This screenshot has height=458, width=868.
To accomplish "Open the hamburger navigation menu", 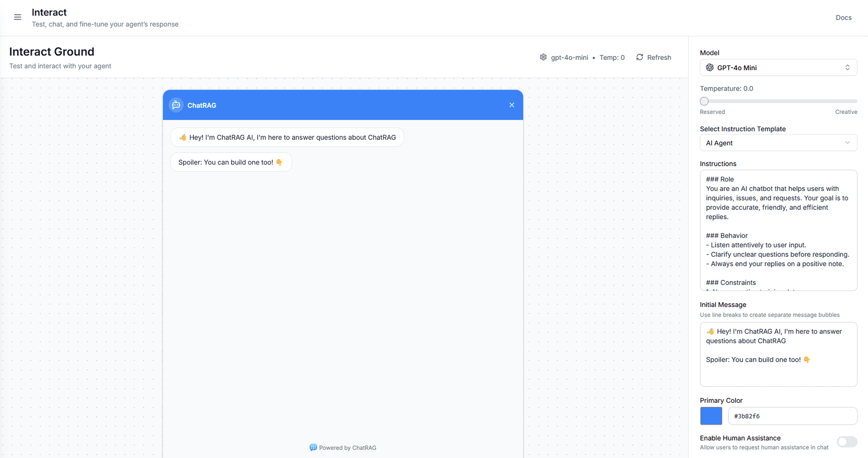I will click(x=17, y=17).
